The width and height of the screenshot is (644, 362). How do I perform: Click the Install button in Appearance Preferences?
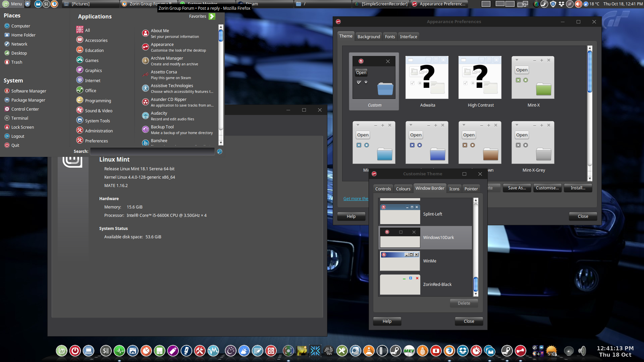[x=579, y=187]
